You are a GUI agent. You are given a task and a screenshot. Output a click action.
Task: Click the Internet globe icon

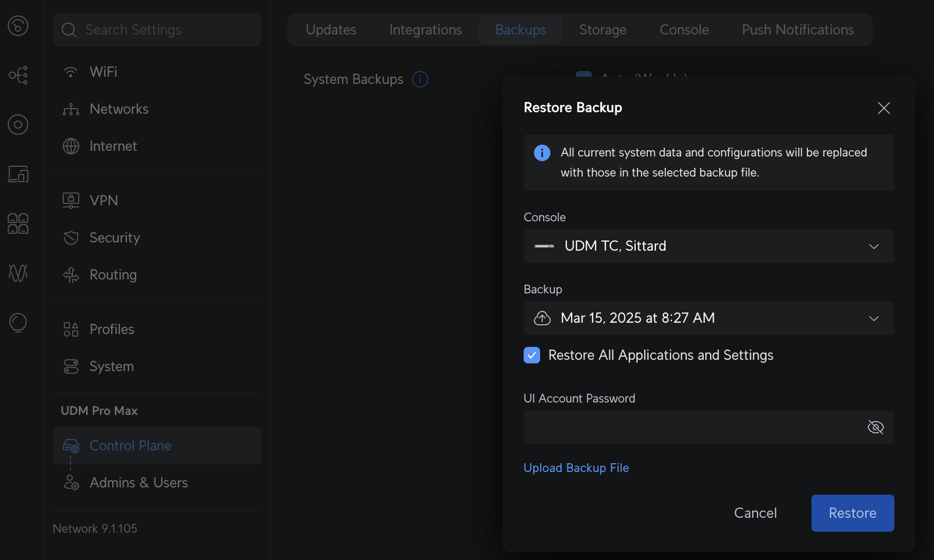point(71,146)
